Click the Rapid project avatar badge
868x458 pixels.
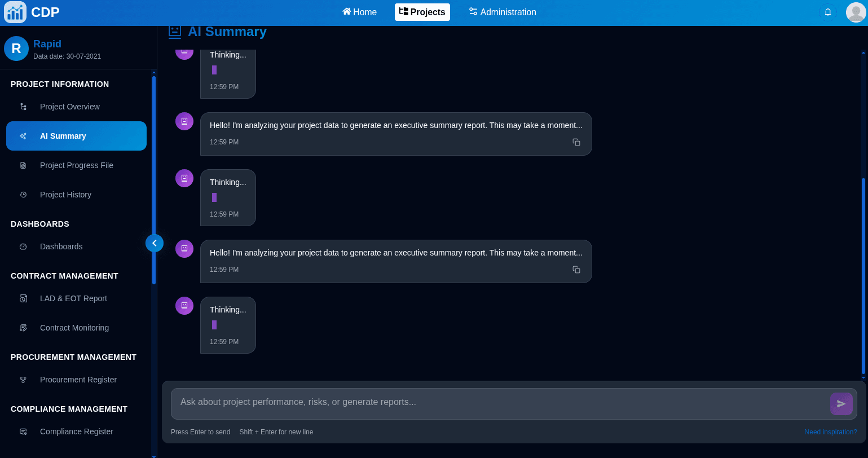16,49
